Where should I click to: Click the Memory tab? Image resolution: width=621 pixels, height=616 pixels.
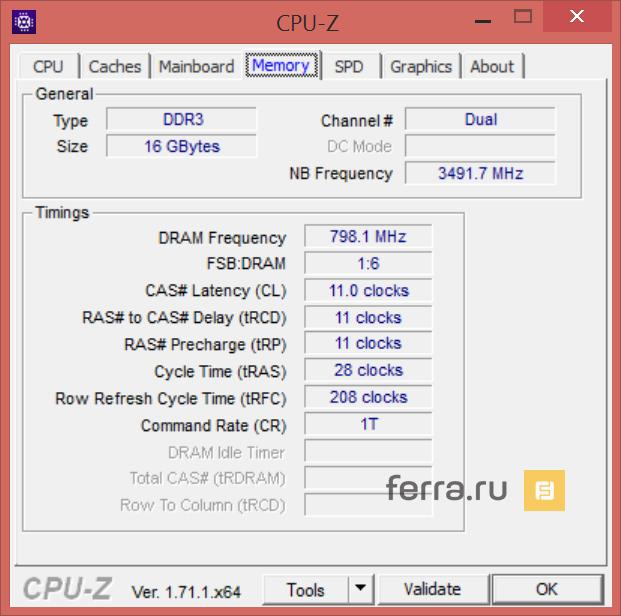point(280,66)
